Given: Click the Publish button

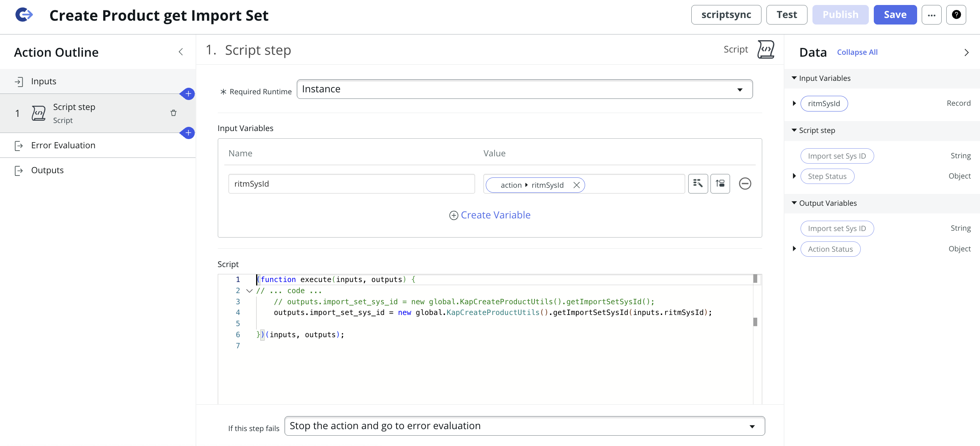Looking at the screenshot, I should 840,15.
